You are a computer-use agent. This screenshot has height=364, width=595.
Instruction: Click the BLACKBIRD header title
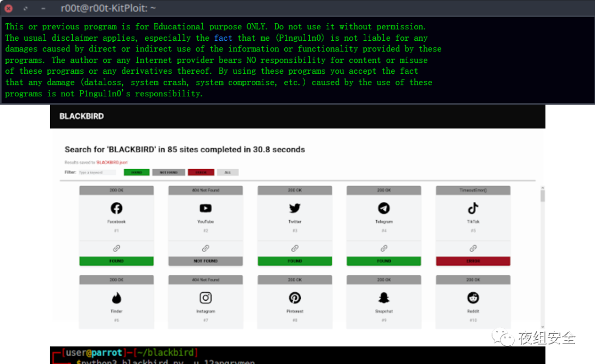click(82, 116)
